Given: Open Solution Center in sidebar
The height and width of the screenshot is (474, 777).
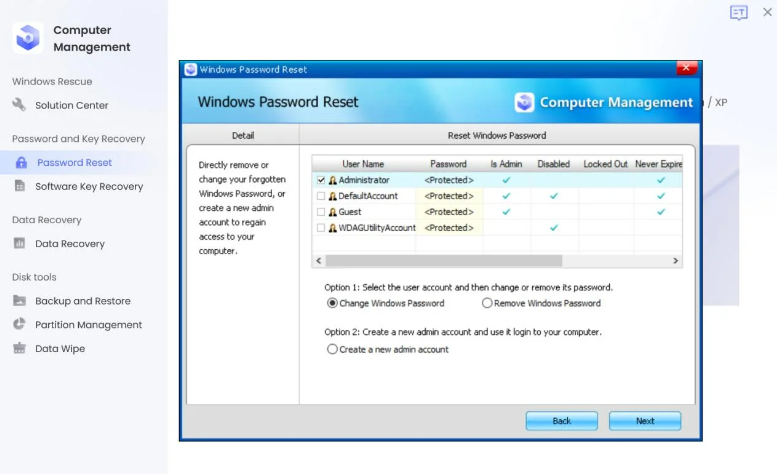Looking at the screenshot, I should pyautogui.click(x=71, y=105).
